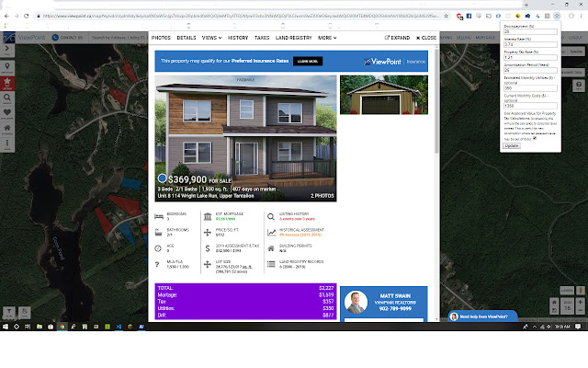Open the garage photo thumbnail

click(x=384, y=95)
